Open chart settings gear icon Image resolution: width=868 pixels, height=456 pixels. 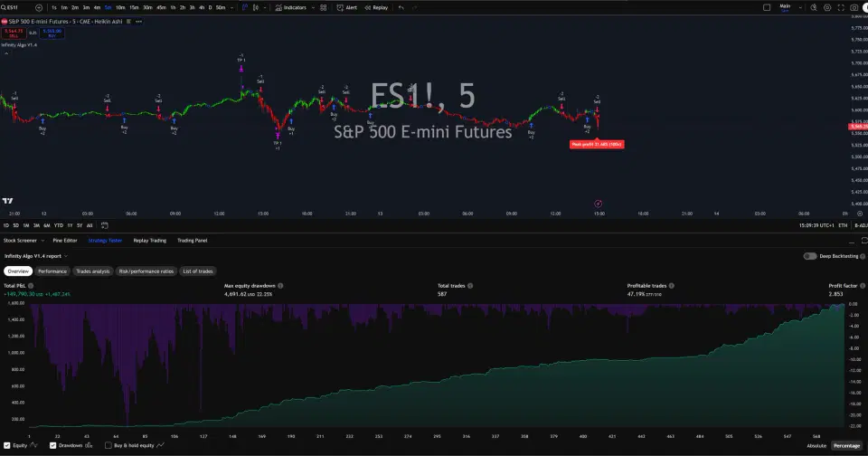coord(827,8)
